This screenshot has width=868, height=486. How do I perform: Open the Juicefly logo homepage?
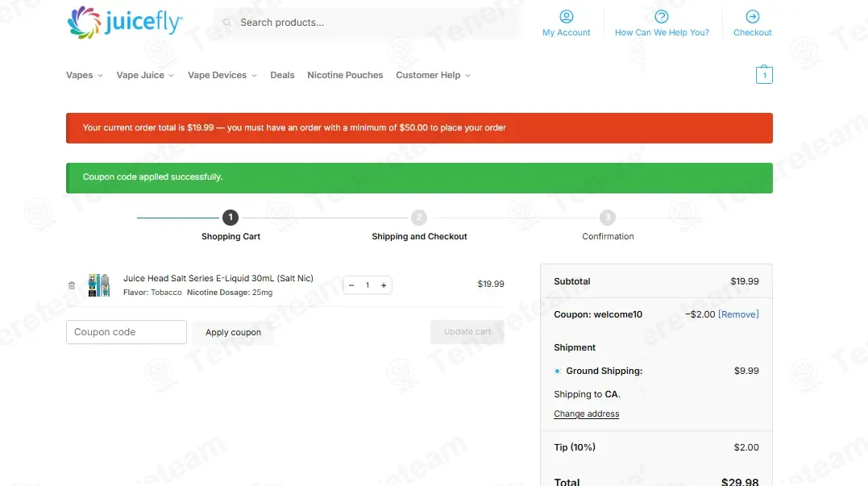point(125,23)
